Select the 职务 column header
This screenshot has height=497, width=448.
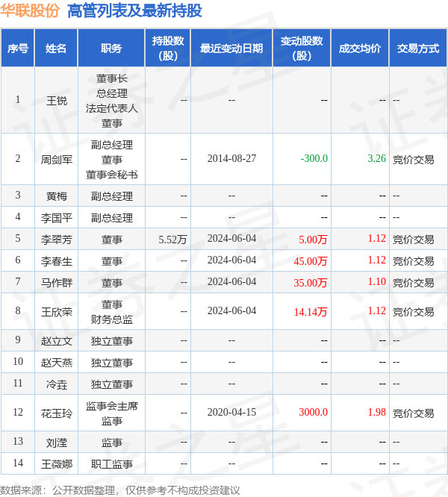coord(111,49)
